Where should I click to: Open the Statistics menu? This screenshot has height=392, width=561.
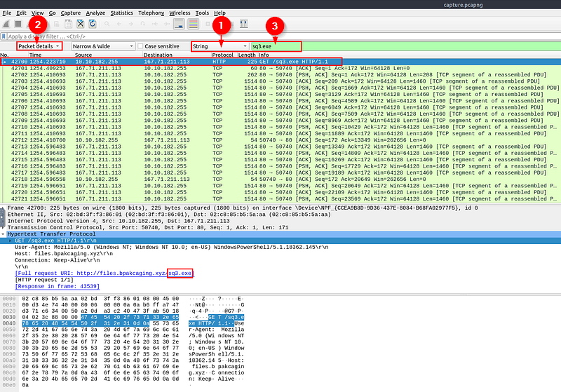(x=121, y=13)
